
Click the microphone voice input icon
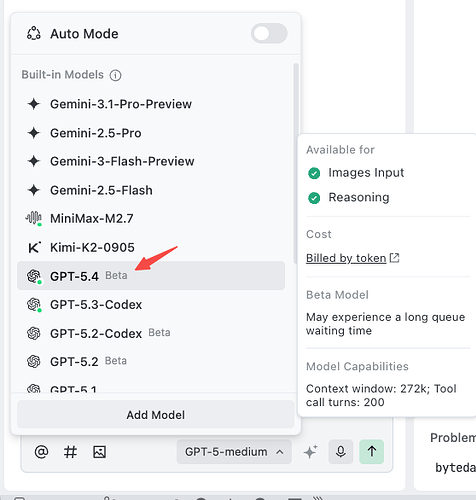(341, 452)
